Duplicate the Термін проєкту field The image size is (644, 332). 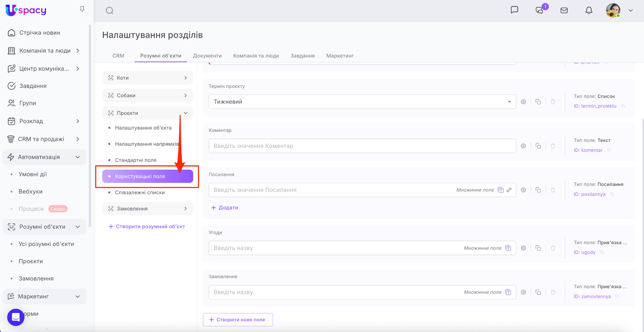[x=538, y=102]
